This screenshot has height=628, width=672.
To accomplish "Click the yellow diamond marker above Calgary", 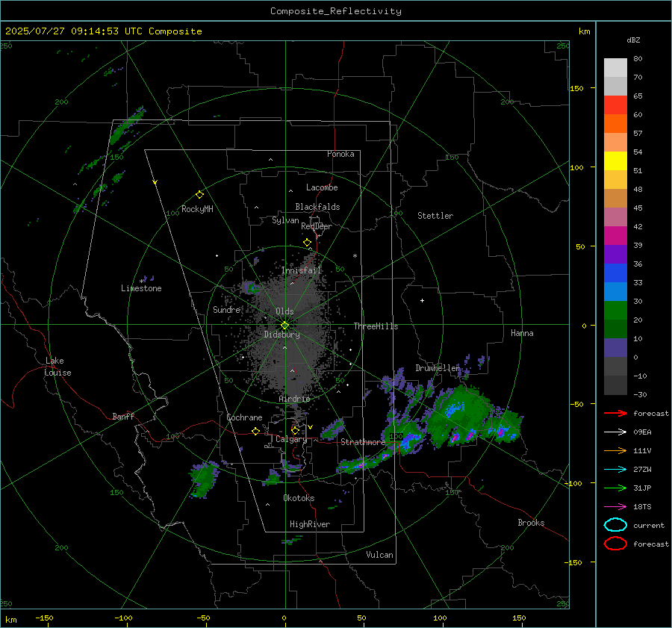I will coord(295,430).
